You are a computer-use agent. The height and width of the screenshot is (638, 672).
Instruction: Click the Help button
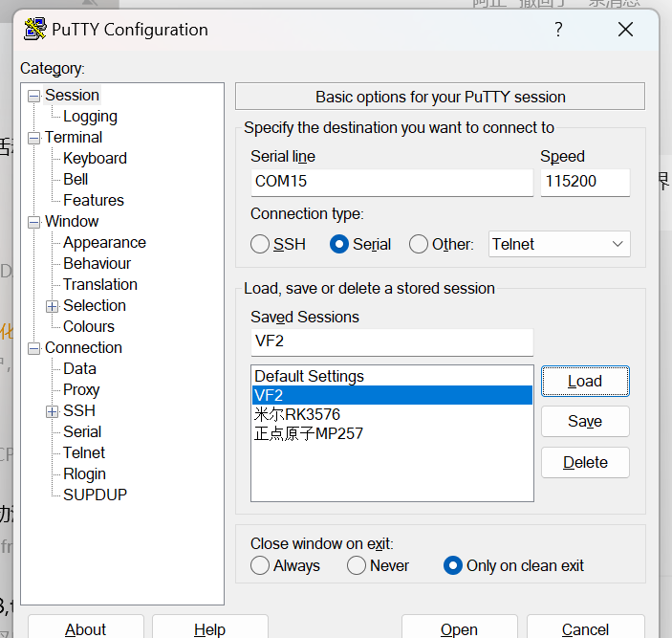209,627
